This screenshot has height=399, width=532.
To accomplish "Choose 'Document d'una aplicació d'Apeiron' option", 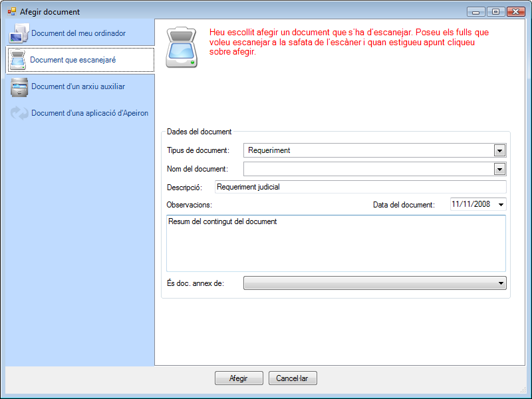I will pyautogui.click(x=80, y=113).
